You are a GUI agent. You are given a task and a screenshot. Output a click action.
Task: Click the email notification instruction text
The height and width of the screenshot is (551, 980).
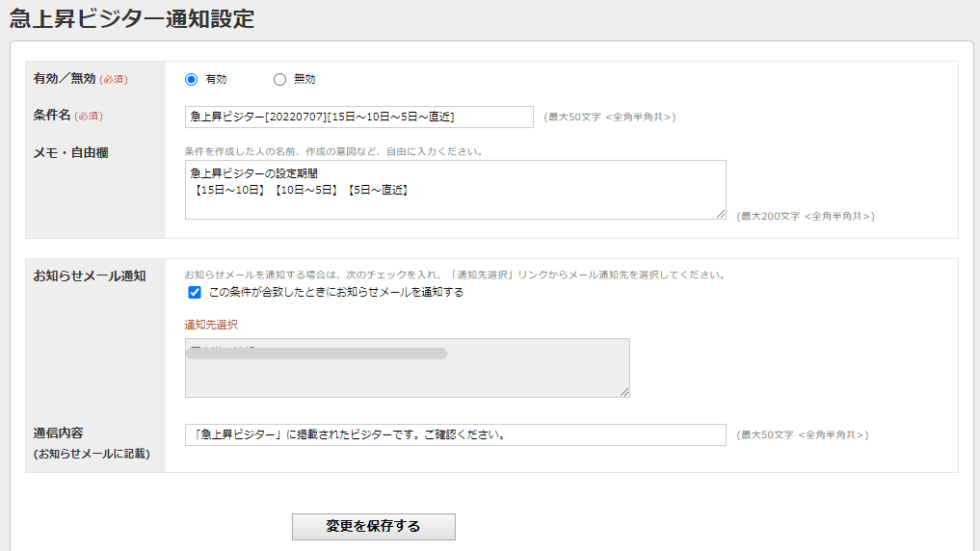click(454, 275)
